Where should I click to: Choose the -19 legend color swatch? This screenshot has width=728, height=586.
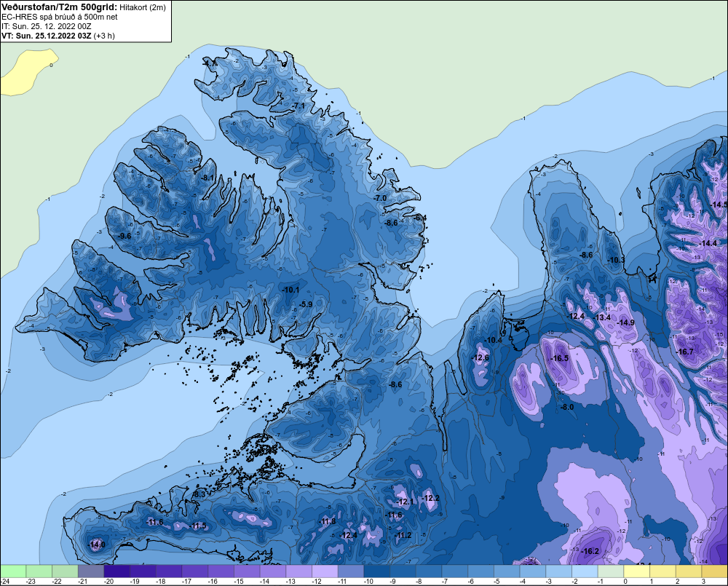[x=143, y=571]
